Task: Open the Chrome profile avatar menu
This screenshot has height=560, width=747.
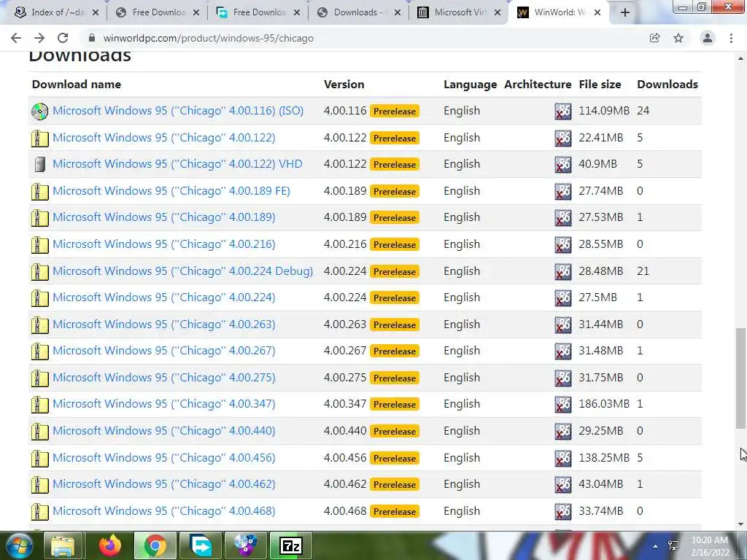Action: 708,38
